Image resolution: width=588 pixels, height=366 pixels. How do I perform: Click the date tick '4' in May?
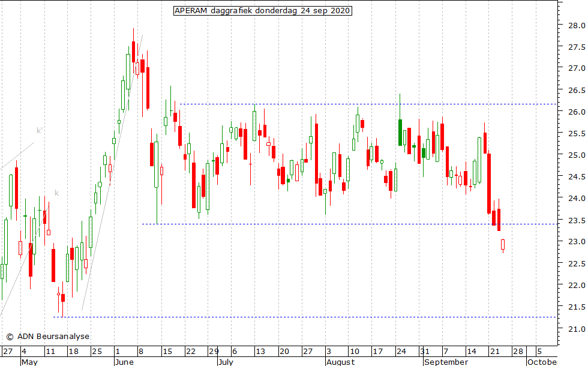pyautogui.click(x=24, y=352)
